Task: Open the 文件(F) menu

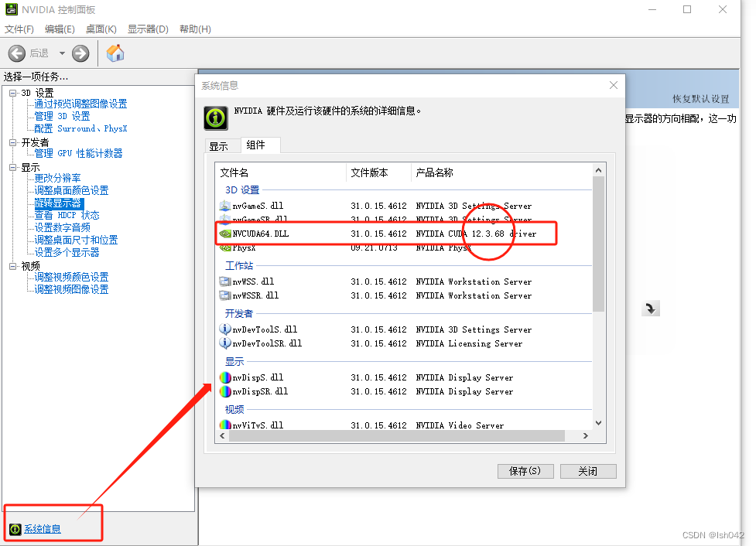Action: (x=19, y=29)
